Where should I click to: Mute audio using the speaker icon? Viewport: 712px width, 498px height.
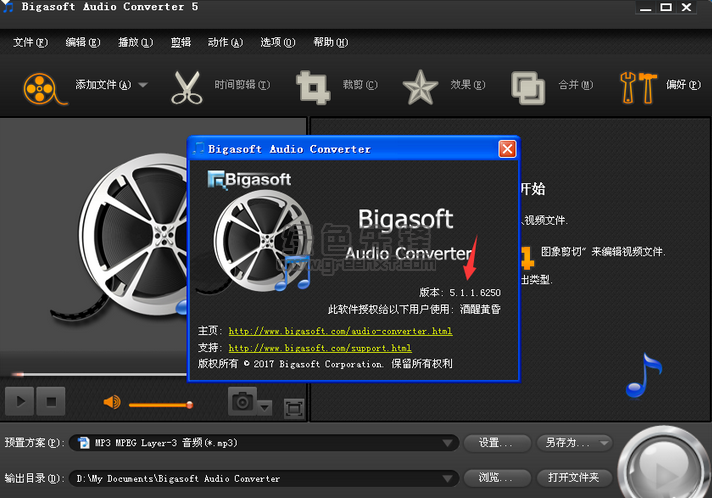112,402
